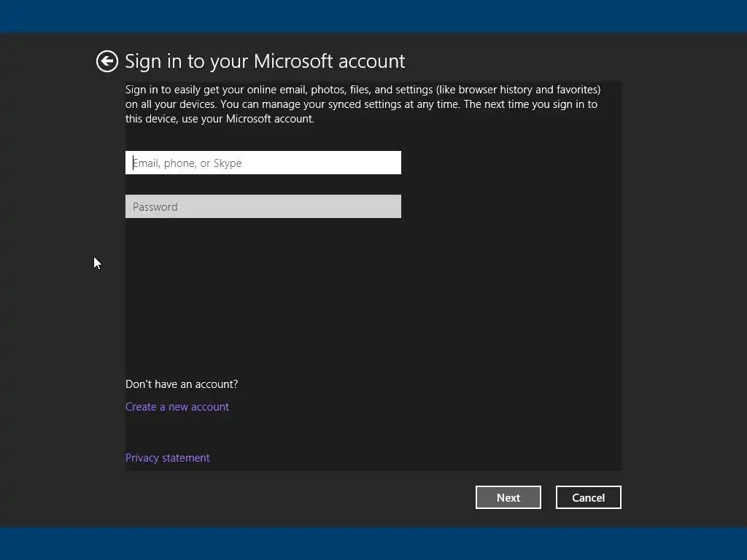Open the Create a new account link
The image size is (747, 560).
point(177,407)
